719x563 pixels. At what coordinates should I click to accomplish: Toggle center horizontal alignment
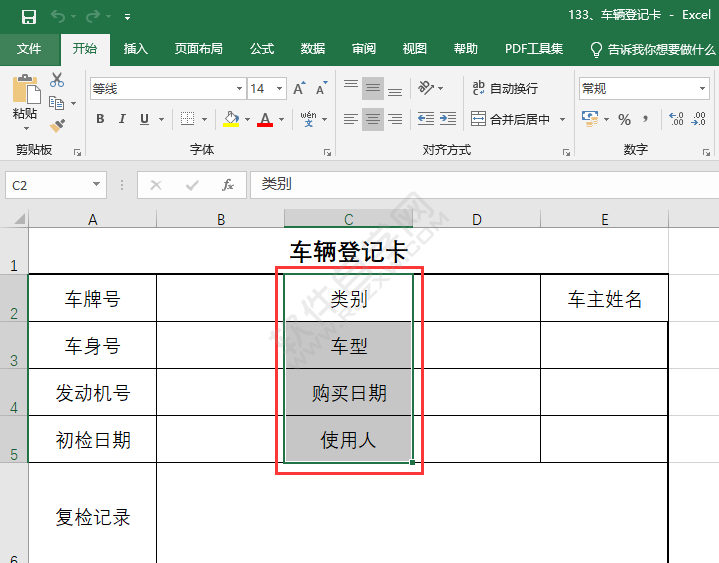click(x=372, y=119)
